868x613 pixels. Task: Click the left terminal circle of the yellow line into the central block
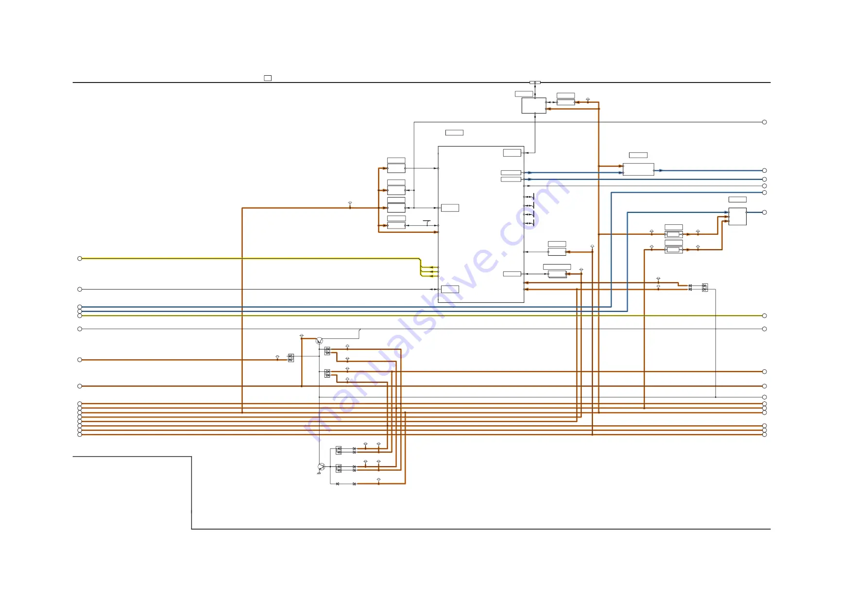pyautogui.click(x=80, y=259)
